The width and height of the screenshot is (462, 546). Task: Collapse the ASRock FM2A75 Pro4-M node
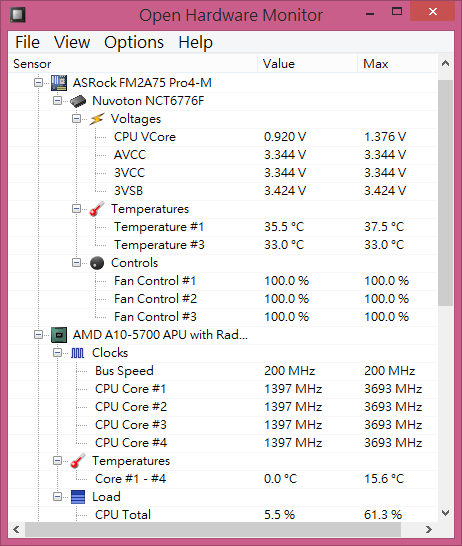(x=38, y=83)
